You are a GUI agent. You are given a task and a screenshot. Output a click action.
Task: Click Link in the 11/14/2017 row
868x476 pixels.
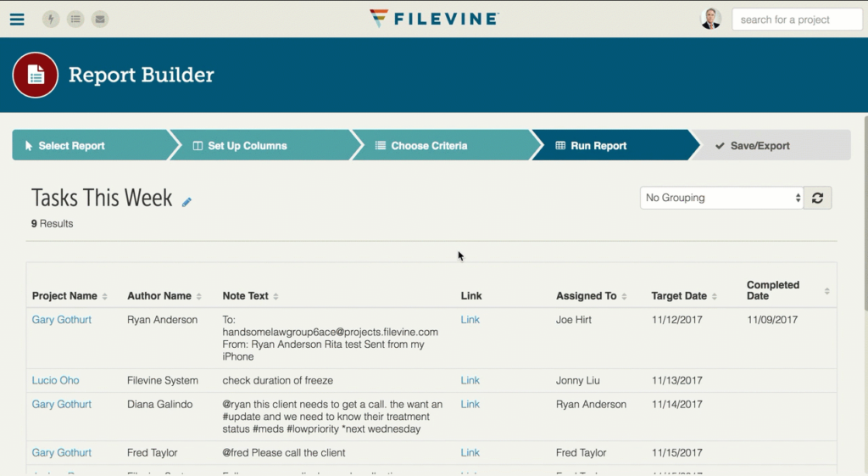470,405
